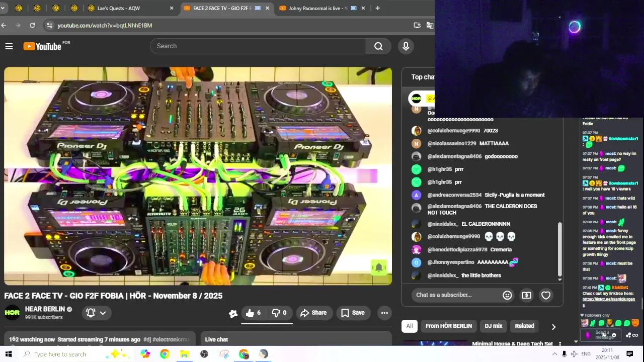Open translate page icon in address bar
The image size is (644, 362).
430,25
